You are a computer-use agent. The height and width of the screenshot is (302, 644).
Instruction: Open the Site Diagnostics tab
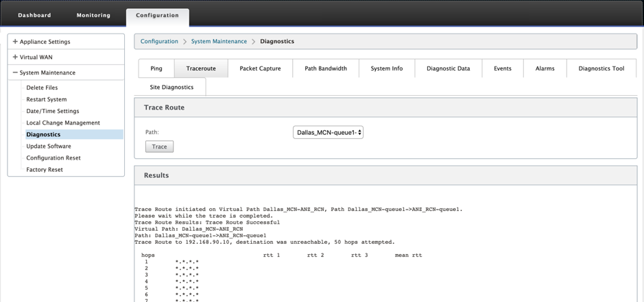pyautogui.click(x=171, y=87)
